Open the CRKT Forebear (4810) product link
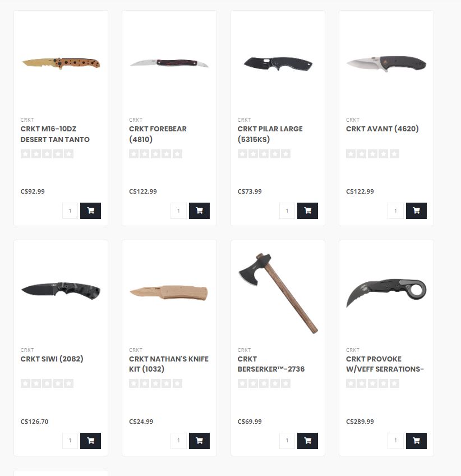 tap(158, 134)
